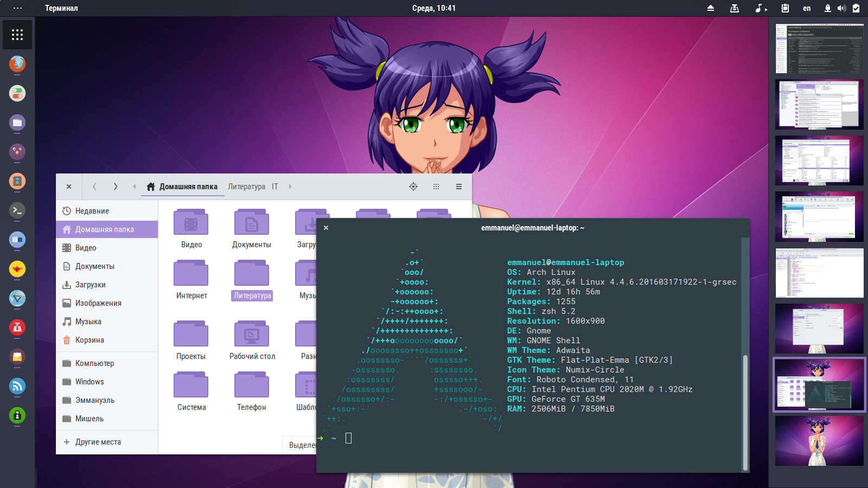Image resolution: width=868 pixels, height=488 pixels.
Task: Open the mail envelope dock icon
Action: coord(17,357)
